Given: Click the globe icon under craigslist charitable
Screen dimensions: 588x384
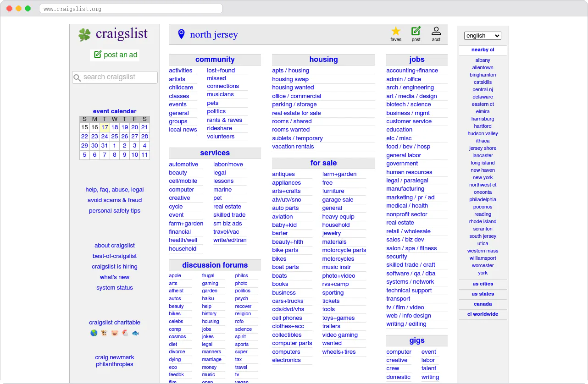Looking at the screenshot, I should [x=94, y=333].
